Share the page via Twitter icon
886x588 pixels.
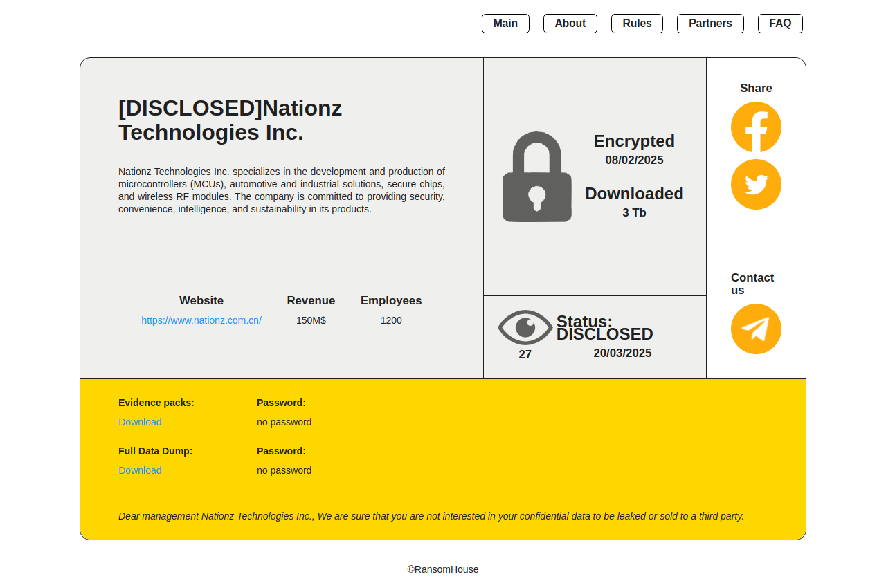(756, 185)
